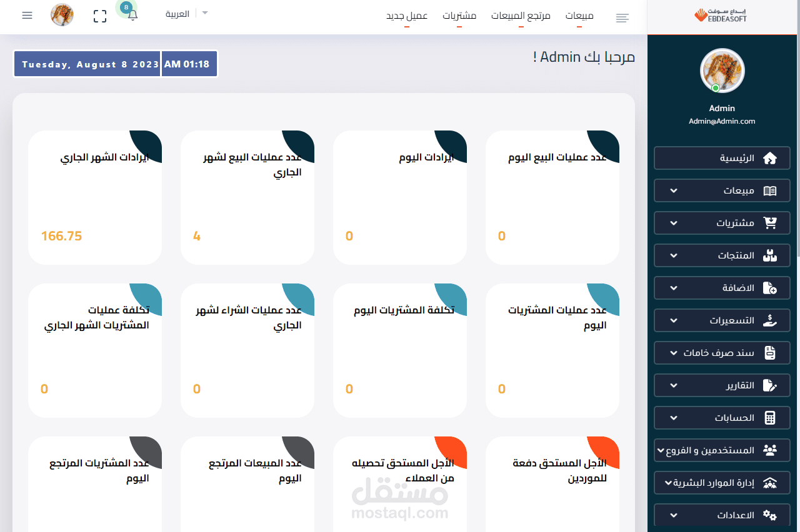Screen dimensions: 800x532
Task: Toggle fullscreen mode icon in top bar
Action: (x=100, y=16)
